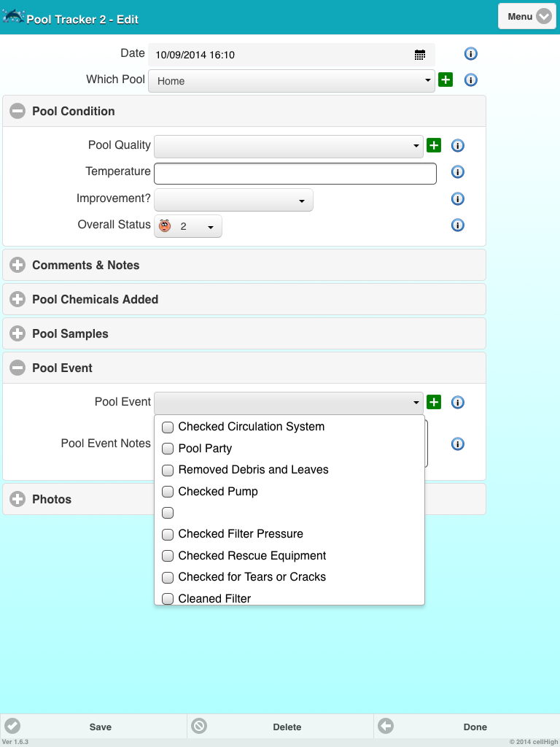Screen dimensions: 560x747
Task: Add a new pool with green plus
Action: point(446,80)
